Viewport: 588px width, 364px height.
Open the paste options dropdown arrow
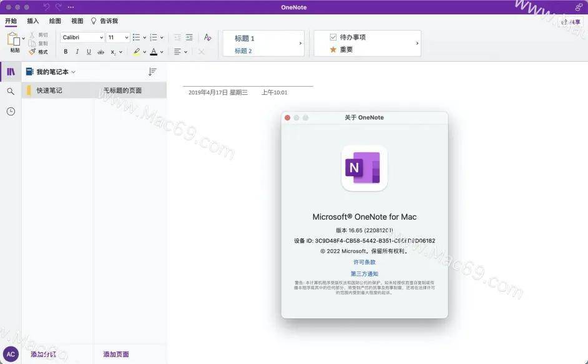coord(23,38)
